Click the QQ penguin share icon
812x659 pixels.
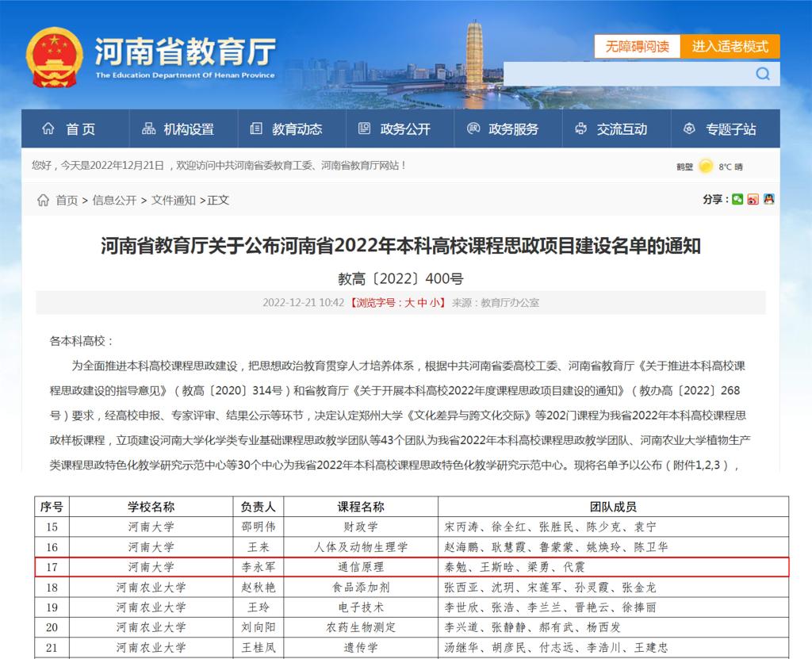point(768,200)
